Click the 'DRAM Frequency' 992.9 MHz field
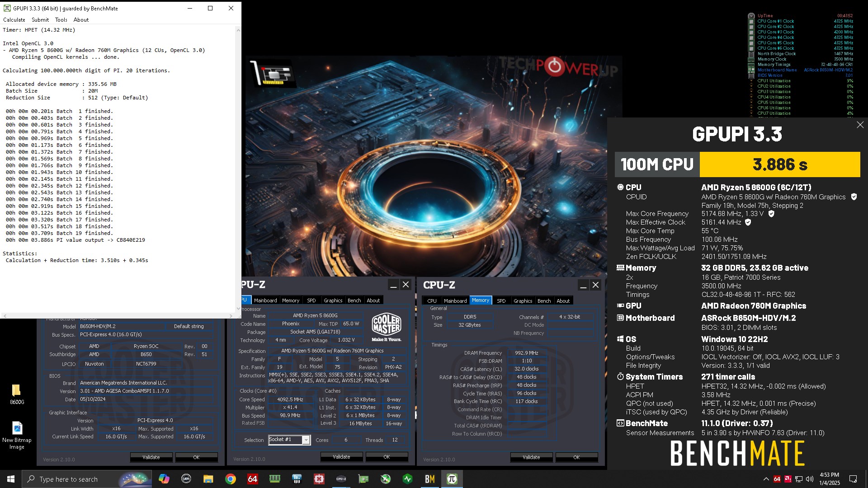The width and height of the screenshot is (868, 488). click(527, 353)
